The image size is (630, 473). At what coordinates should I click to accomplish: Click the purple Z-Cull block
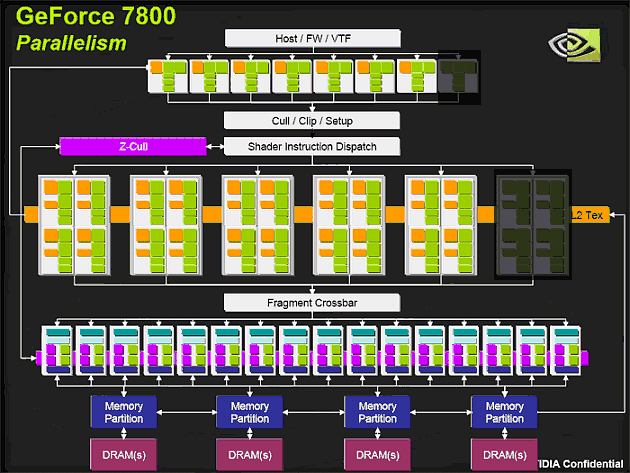tap(132, 147)
